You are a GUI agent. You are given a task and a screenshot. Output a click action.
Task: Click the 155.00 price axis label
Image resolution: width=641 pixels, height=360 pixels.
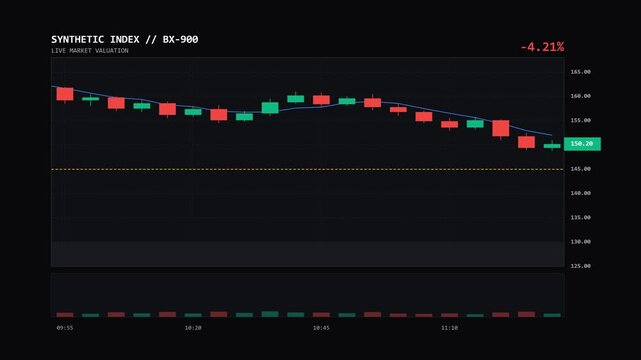click(580, 121)
